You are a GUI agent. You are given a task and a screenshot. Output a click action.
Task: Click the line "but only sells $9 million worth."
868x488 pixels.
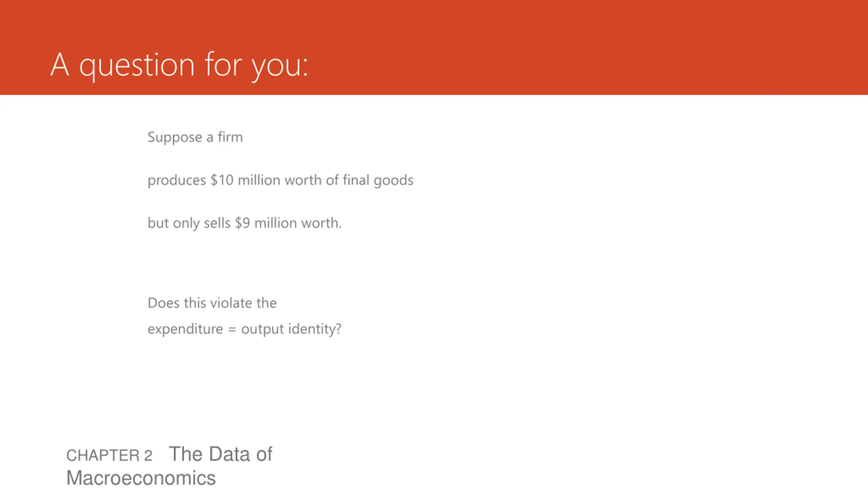tap(244, 223)
